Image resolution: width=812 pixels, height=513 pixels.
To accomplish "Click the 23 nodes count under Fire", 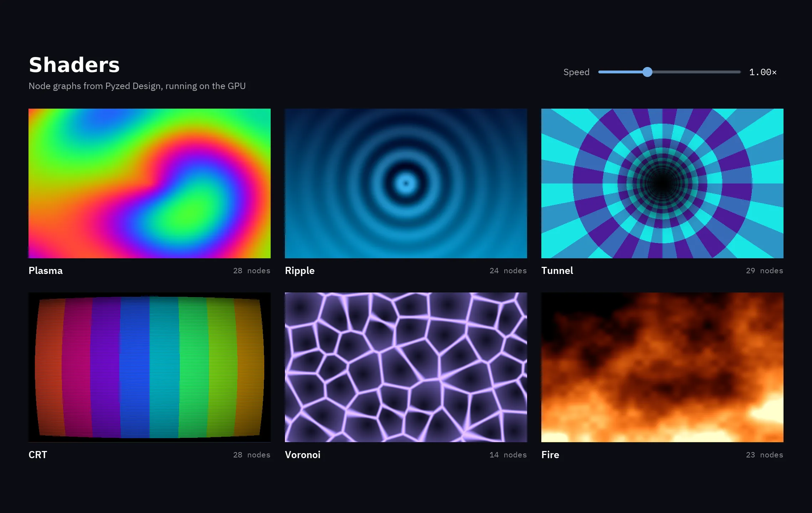I will (765, 455).
